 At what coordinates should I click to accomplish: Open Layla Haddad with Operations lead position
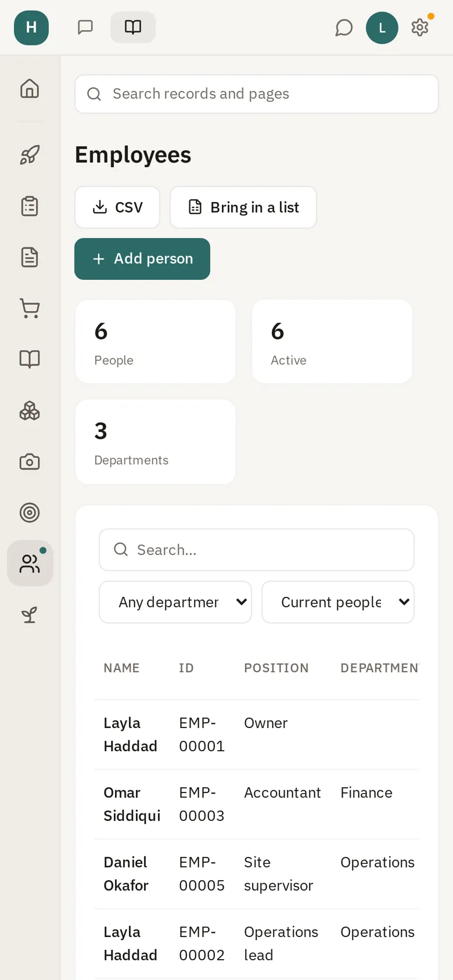[131, 943]
